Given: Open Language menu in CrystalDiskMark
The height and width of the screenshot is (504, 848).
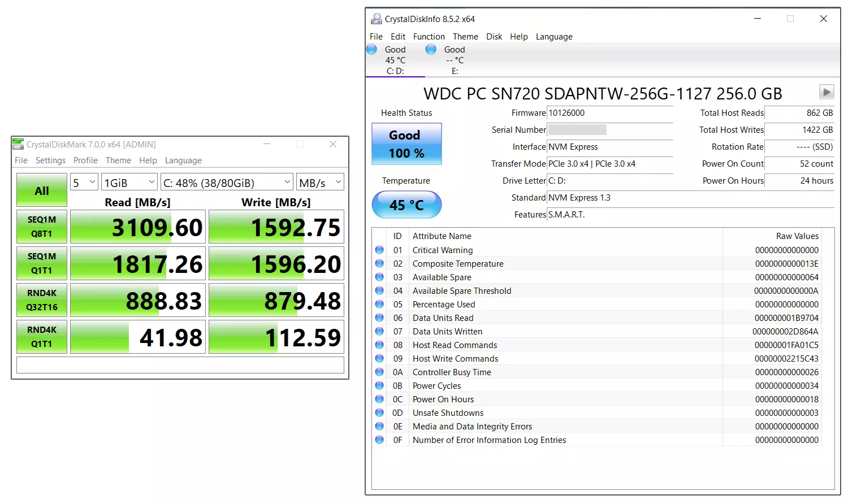Looking at the screenshot, I should click(183, 160).
